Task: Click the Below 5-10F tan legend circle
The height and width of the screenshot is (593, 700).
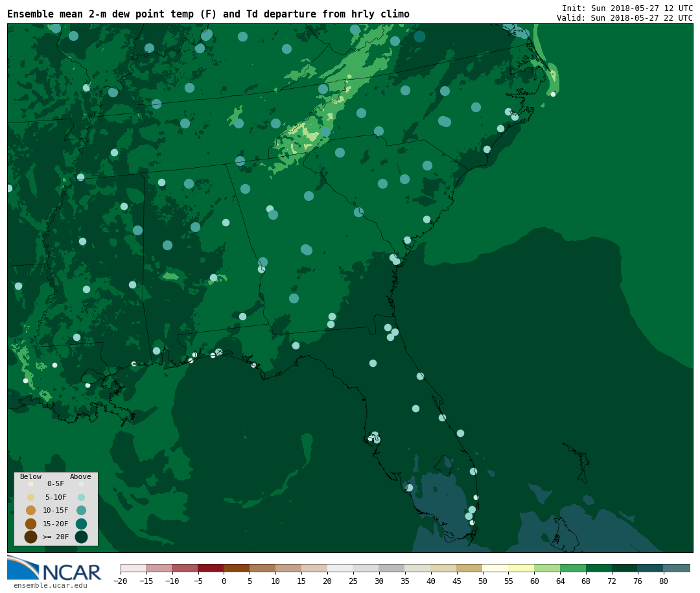Action: point(31,497)
